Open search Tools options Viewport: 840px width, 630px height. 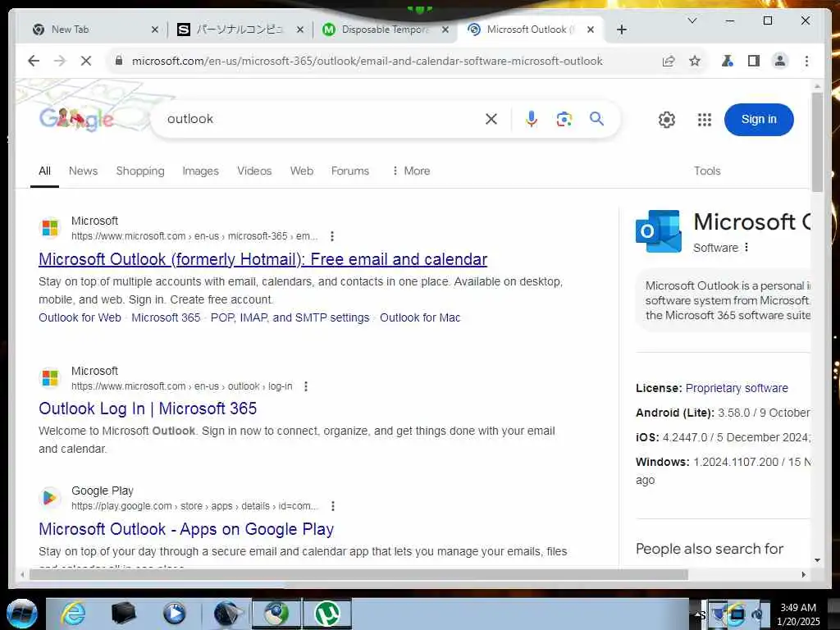[707, 171]
